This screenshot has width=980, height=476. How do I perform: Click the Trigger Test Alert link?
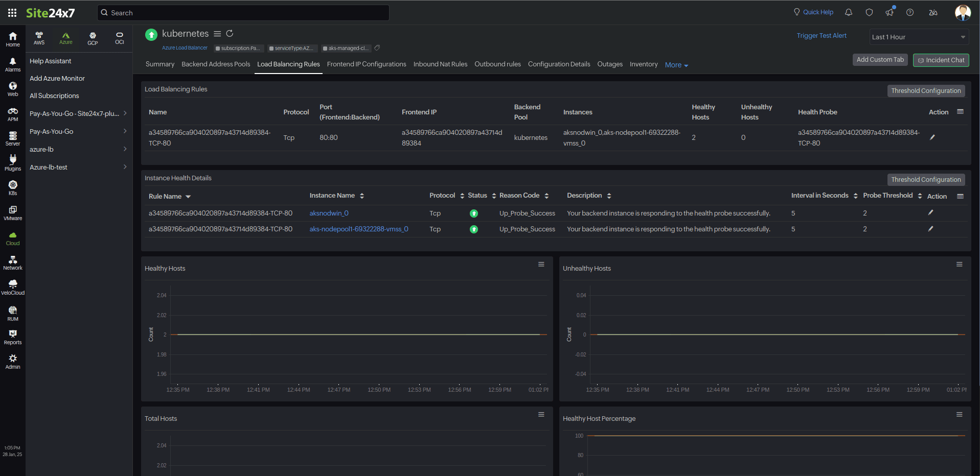(x=822, y=36)
